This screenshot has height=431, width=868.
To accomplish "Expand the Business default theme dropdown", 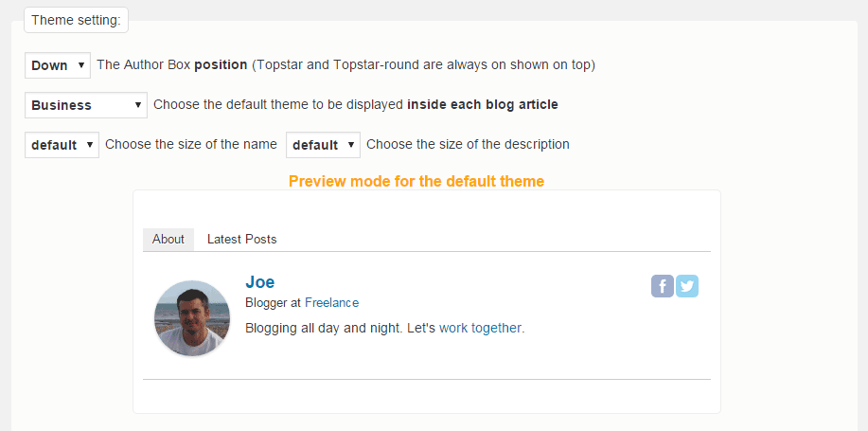I will click(86, 105).
